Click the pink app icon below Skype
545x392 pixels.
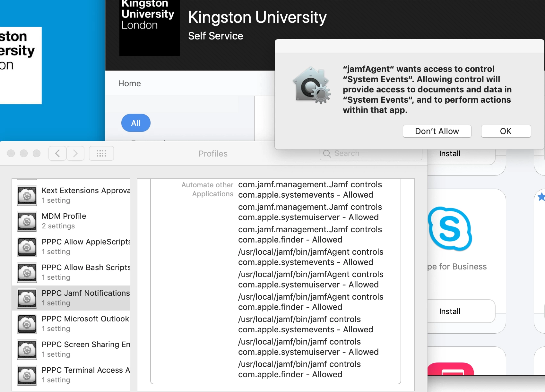tap(451, 369)
